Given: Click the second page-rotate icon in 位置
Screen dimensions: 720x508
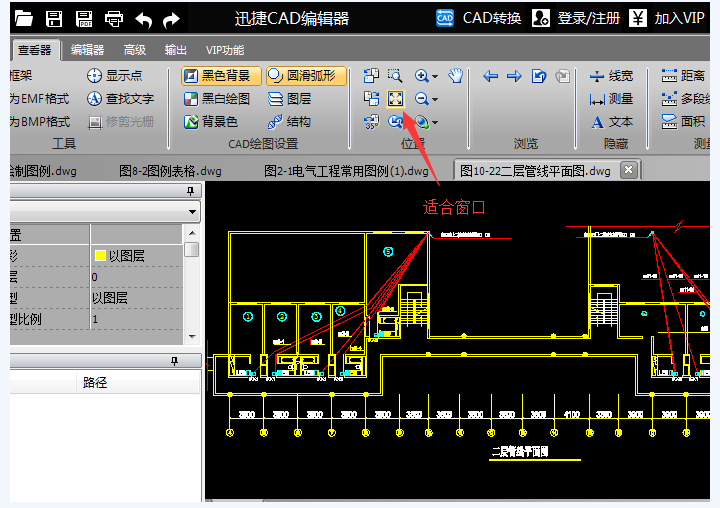Looking at the screenshot, I should pos(371,98).
